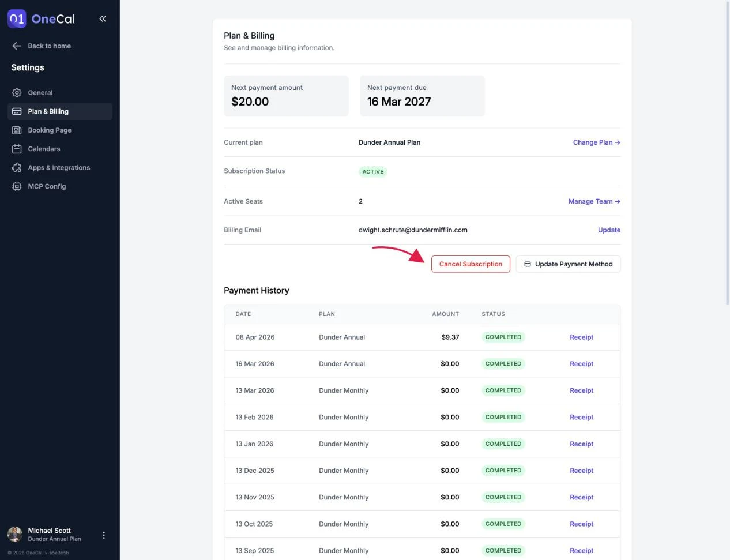
Task: Open receipt for 13 Sep 2025
Action: coord(581,551)
